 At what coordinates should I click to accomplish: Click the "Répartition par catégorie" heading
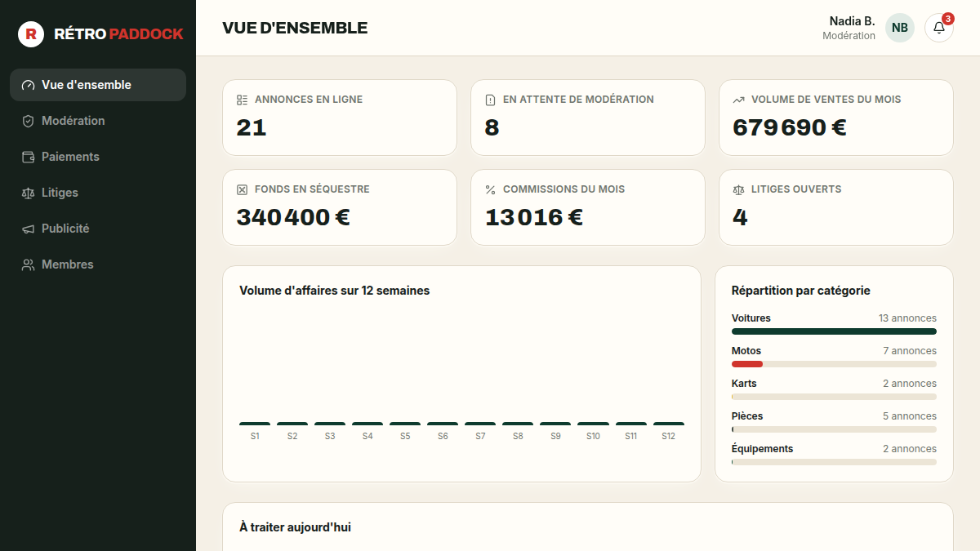pyautogui.click(x=801, y=291)
